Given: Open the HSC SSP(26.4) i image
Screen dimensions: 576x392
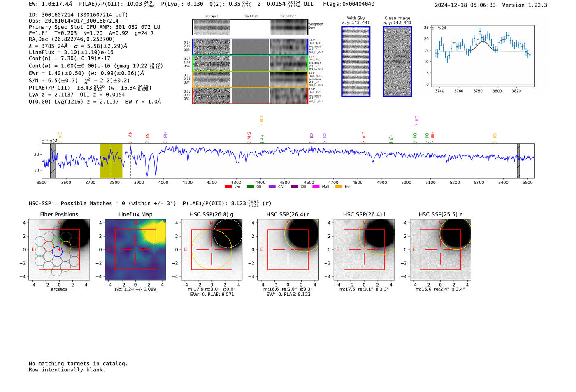Looking at the screenshot, I should pyautogui.click(x=364, y=249).
